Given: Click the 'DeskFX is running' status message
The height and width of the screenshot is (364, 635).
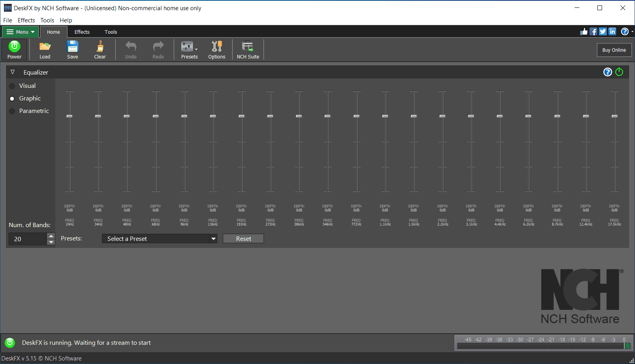Looking at the screenshot, I should coord(86,343).
